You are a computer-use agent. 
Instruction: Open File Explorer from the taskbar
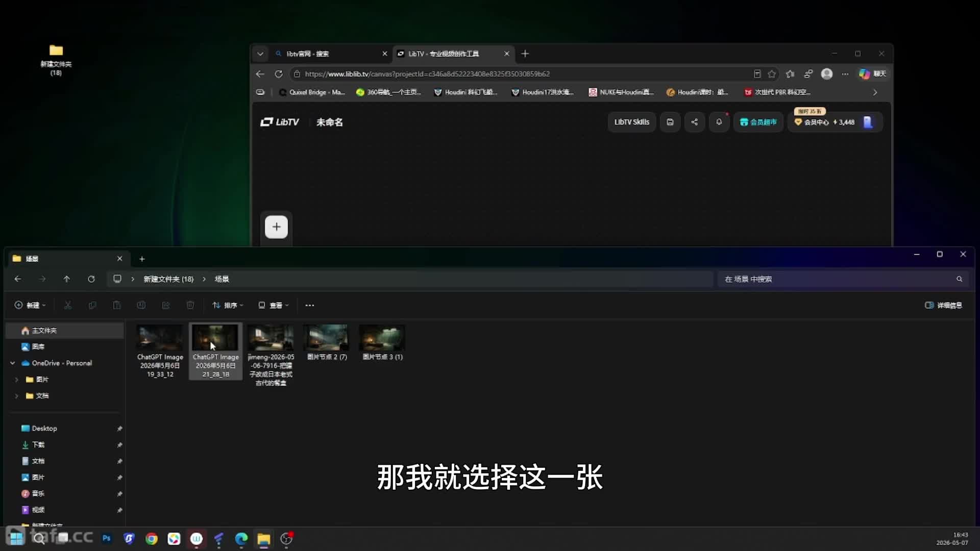pos(264,539)
